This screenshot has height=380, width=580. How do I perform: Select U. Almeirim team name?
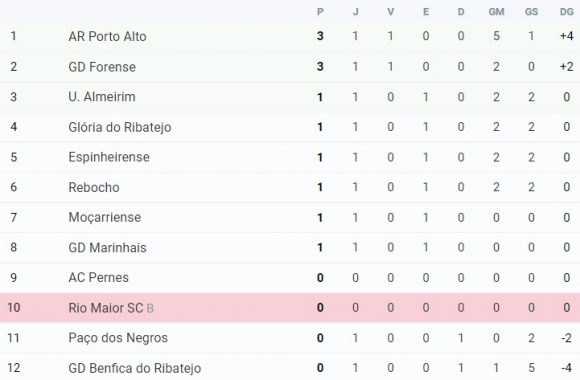click(102, 97)
